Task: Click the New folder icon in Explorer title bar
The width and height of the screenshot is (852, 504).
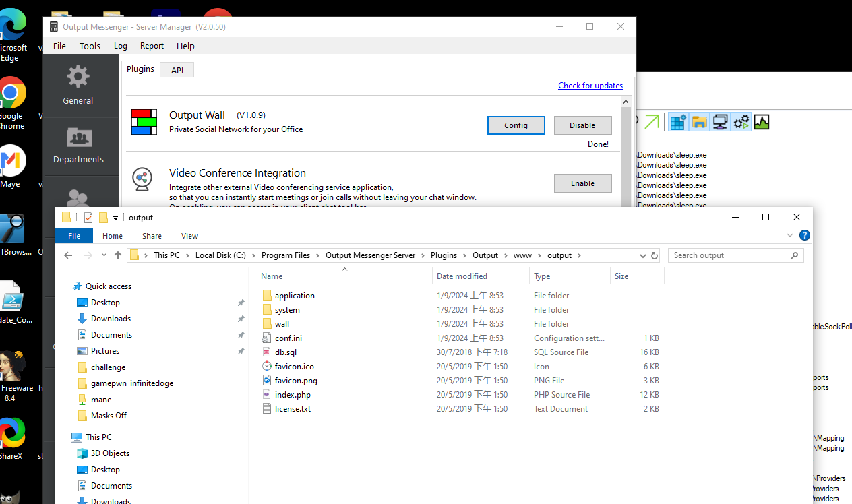Action: [103, 217]
